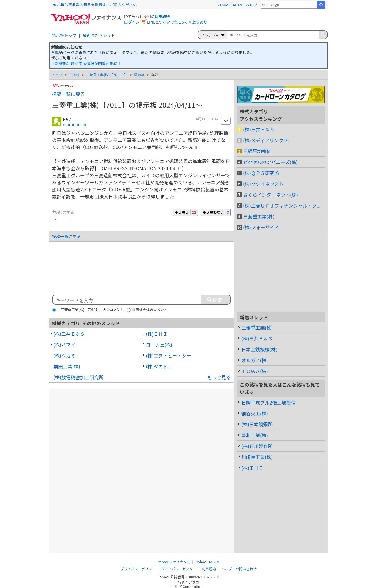The height and width of the screenshot is (588, 377).
Task: Open the 細谷火工(株) link
Action: coord(255,414)
